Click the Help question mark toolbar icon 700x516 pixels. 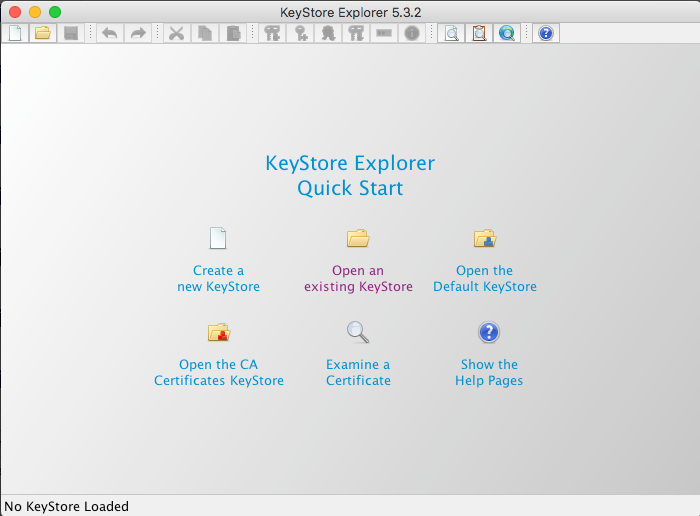pos(546,33)
